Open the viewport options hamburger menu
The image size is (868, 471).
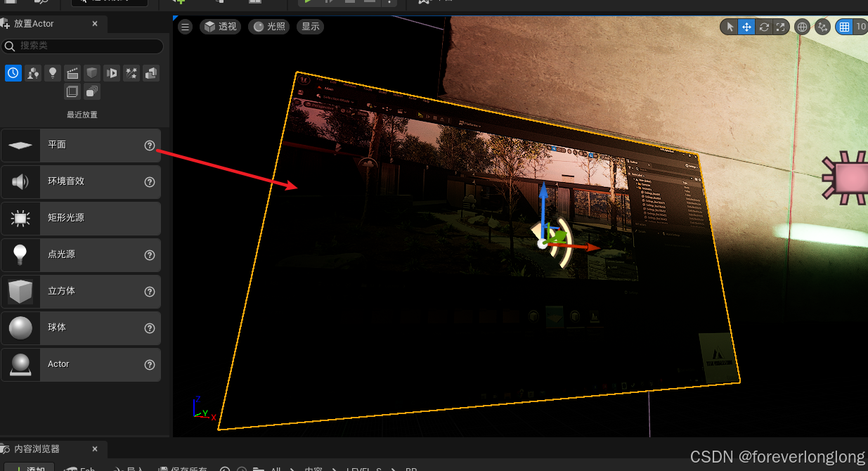pyautogui.click(x=185, y=27)
